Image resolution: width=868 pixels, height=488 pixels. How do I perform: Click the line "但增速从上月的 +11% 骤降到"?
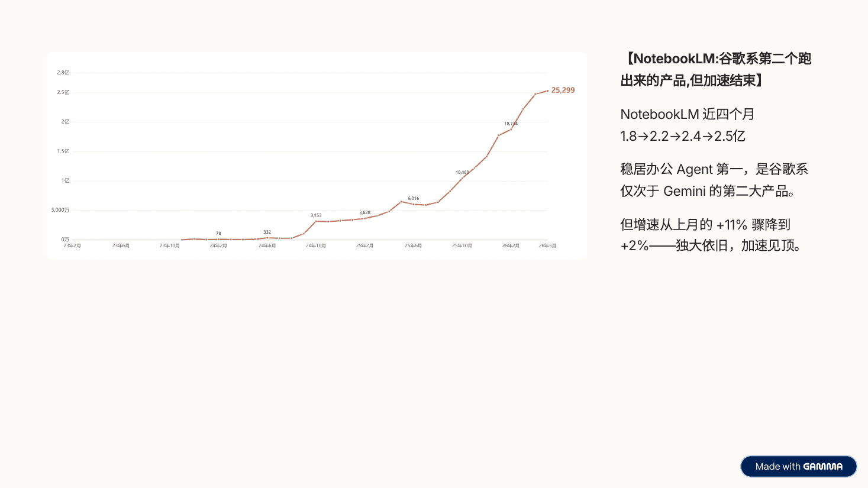(705, 225)
